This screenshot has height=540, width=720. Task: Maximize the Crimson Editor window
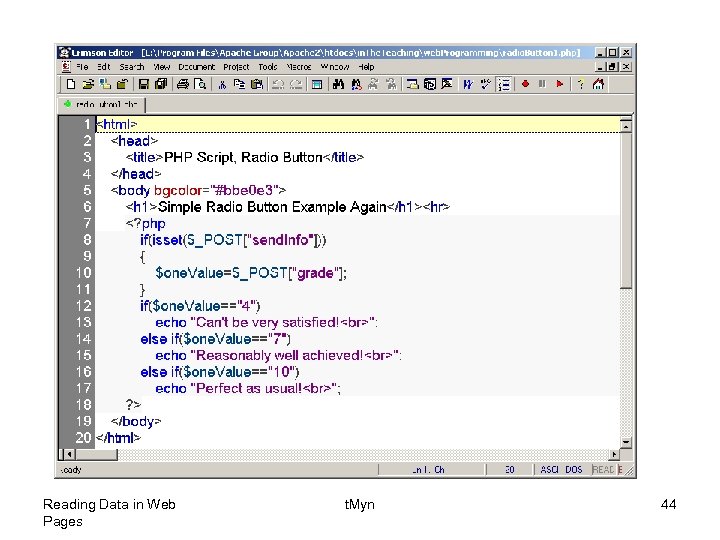click(x=613, y=52)
